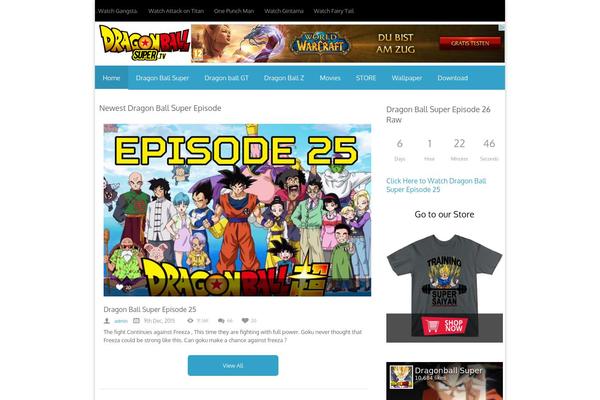600x400 pixels.
Task: Follow the Watch Gangsta top link
Action: click(x=117, y=11)
